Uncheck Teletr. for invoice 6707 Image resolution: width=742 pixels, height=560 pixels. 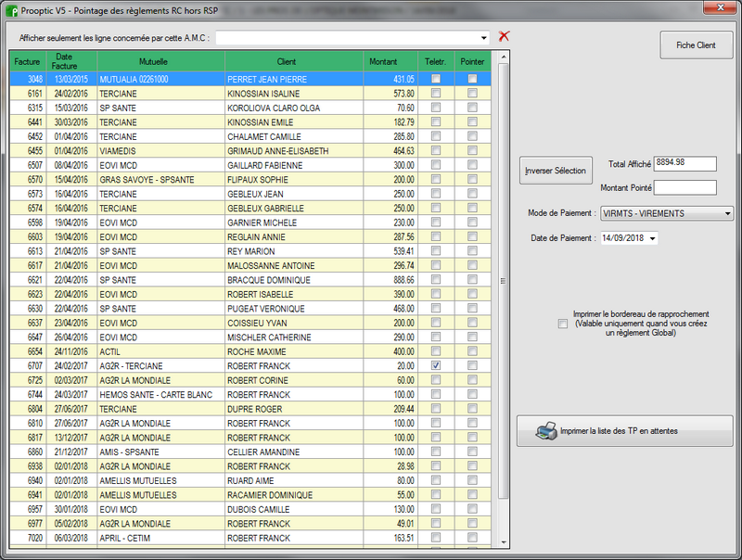(x=436, y=365)
